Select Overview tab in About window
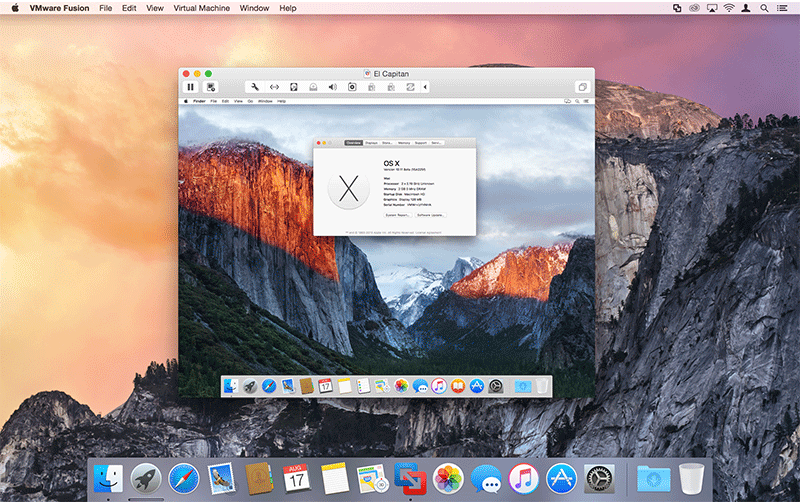The width and height of the screenshot is (800, 502). pyautogui.click(x=353, y=143)
